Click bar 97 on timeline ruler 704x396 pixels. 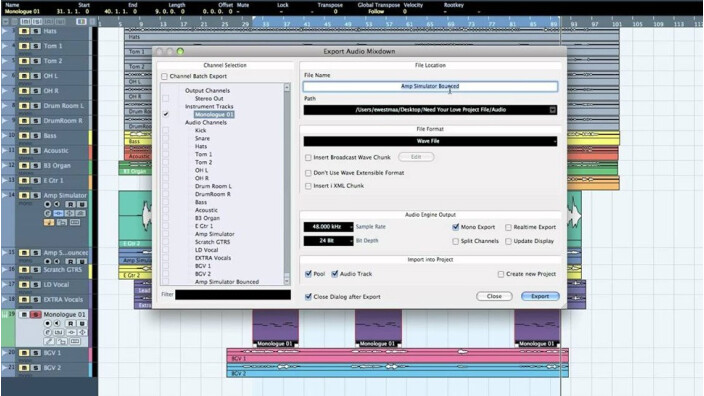click(594, 23)
